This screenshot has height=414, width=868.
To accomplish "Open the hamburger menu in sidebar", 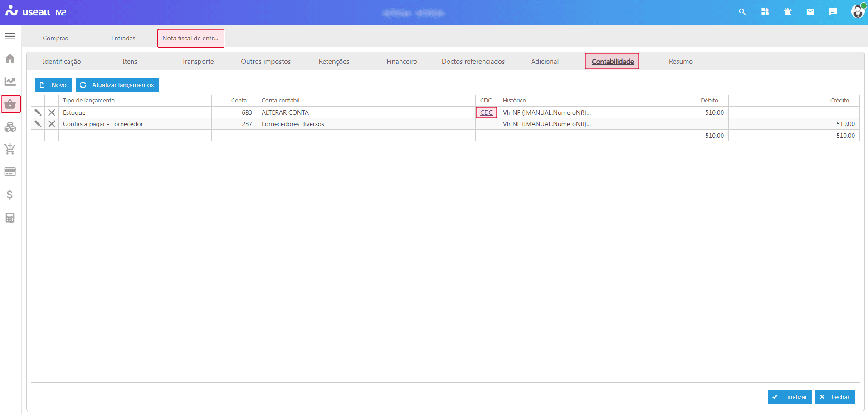I will (x=10, y=36).
